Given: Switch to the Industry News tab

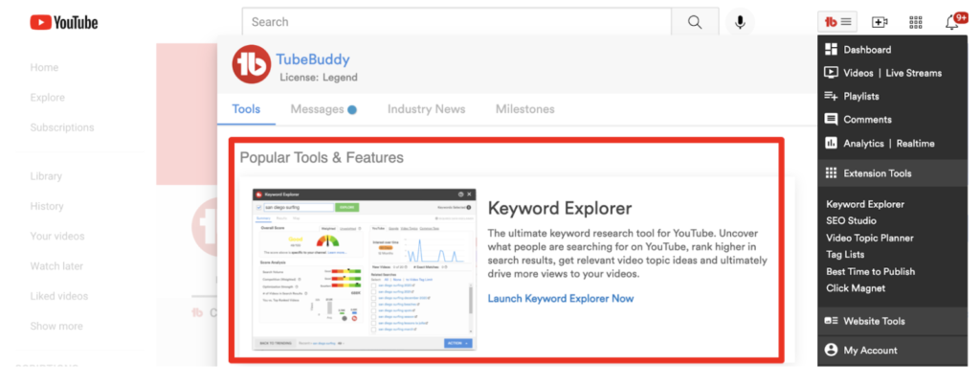Looking at the screenshot, I should [x=426, y=109].
